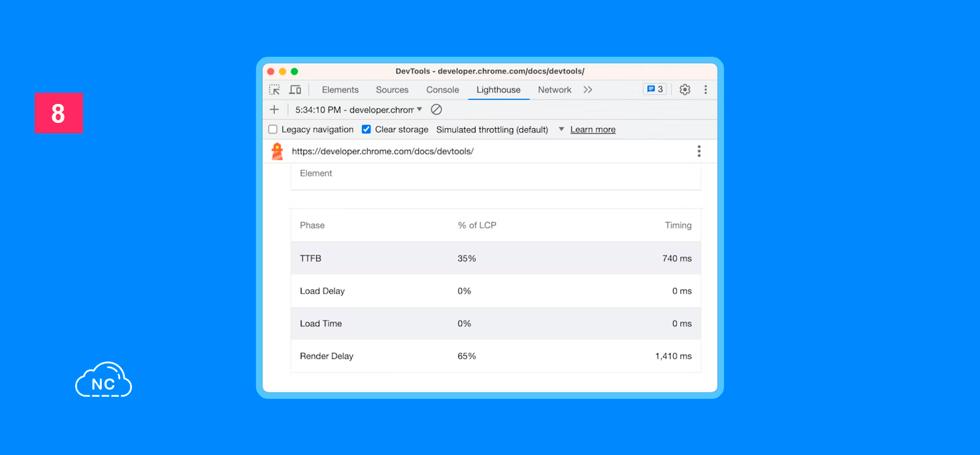Open the report's three-dot tools menu
The height and width of the screenshot is (455, 980).
699,151
